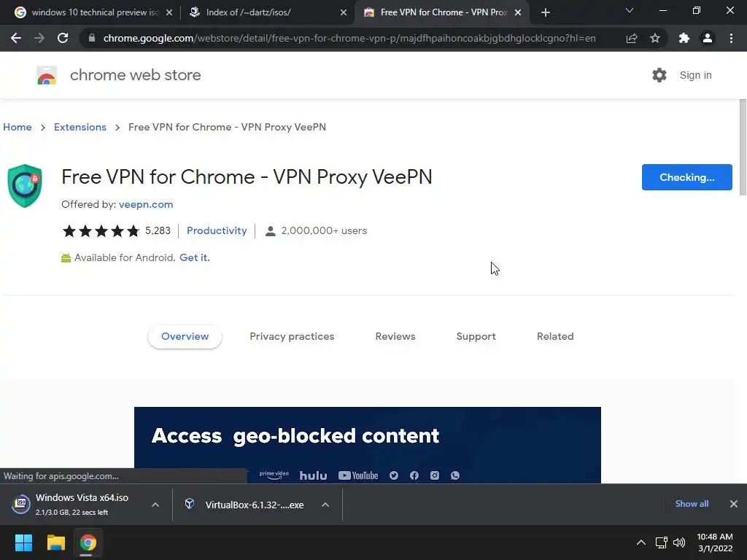Viewport: 747px width, 560px height.
Task: Click the 2,000,000+ users text
Action: pyautogui.click(x=324, y=230)
